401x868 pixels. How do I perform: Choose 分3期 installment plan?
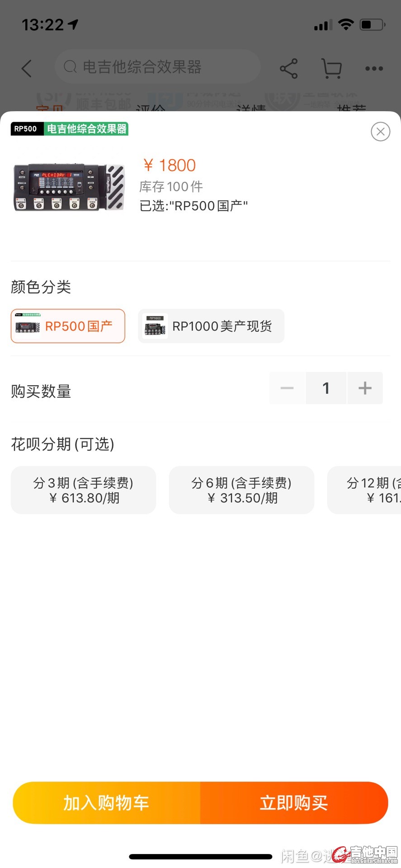[x=84, y=490]
